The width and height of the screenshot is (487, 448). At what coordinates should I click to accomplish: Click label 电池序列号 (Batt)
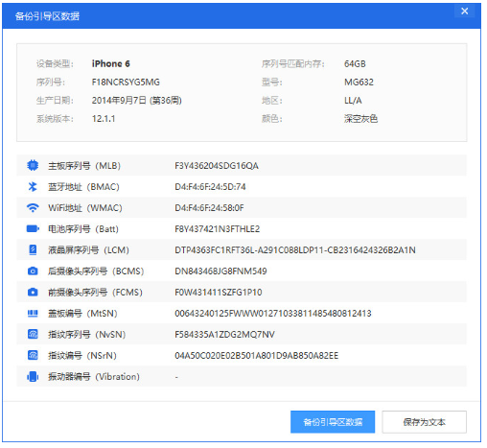[83, 229]
